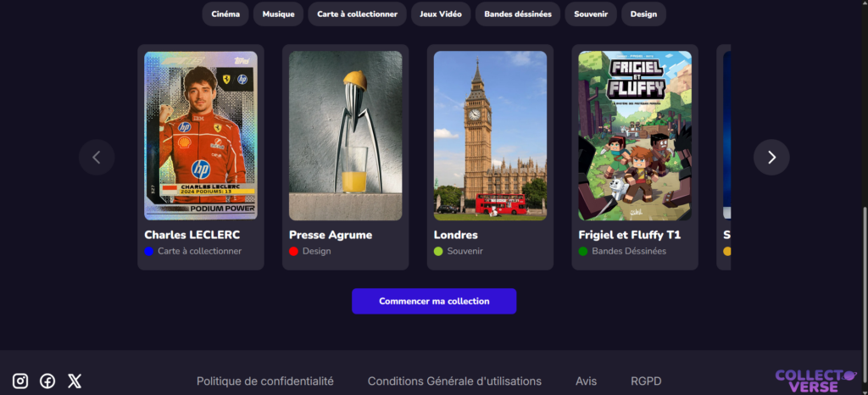Click the light green dot beside Souvenir
Image resolution: width=868 pixels, height=395 pixels.
438,251
